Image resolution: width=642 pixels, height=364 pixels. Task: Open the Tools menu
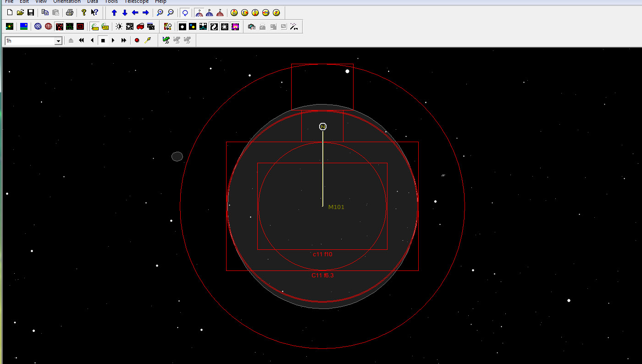(111, 2)
